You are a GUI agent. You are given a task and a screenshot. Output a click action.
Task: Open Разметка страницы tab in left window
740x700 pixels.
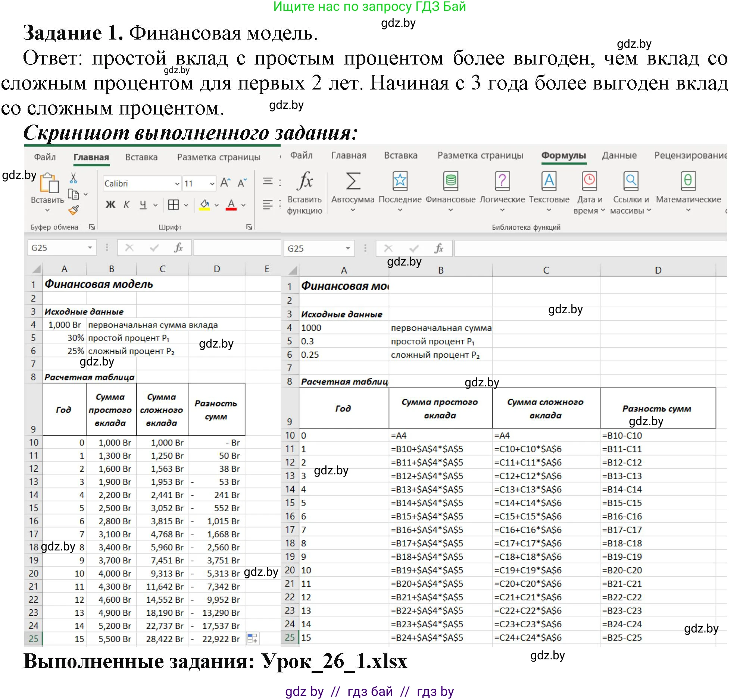[x=219, y=157]
